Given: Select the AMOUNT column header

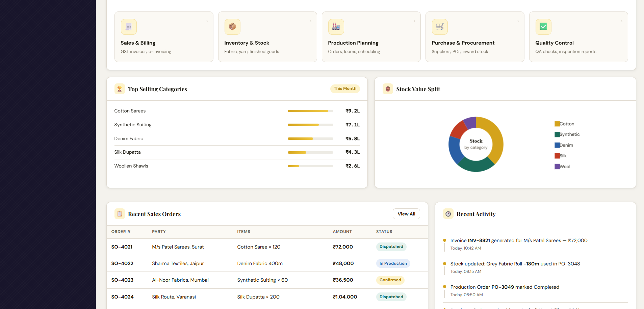Looking at the screenshot, I should (342, 232).
